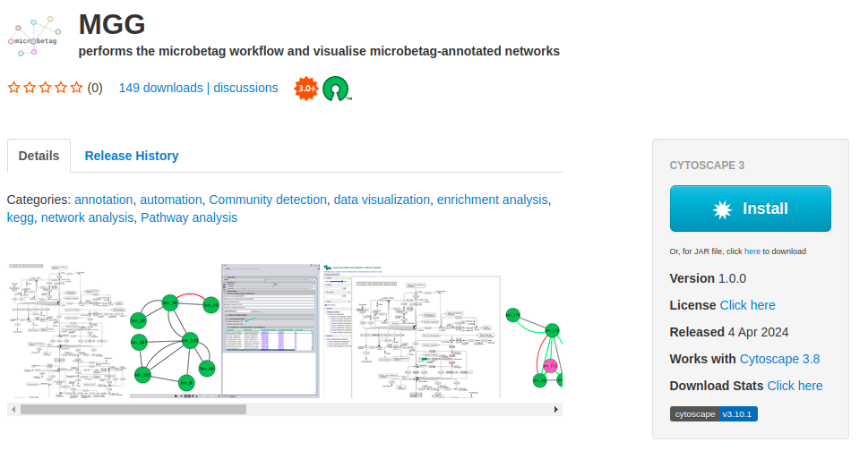
Task: Click the fourth rating star
Action: pos(61,88)
